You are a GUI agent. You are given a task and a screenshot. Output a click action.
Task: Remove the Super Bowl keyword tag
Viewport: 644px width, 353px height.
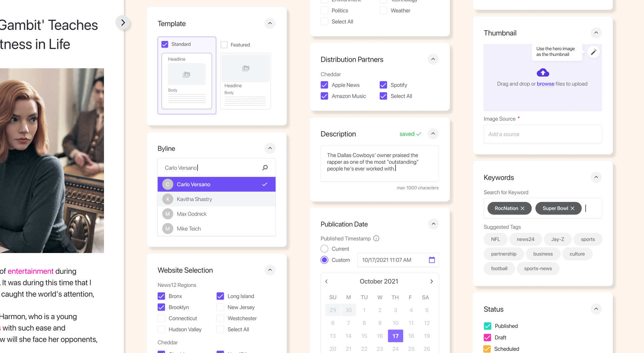(572, 208)
